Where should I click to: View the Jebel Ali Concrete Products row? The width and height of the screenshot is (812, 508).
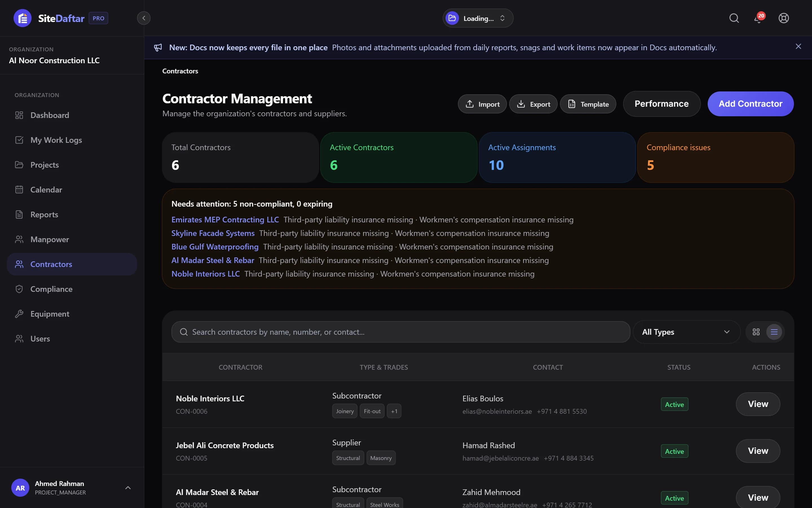(x=758, y=451)
